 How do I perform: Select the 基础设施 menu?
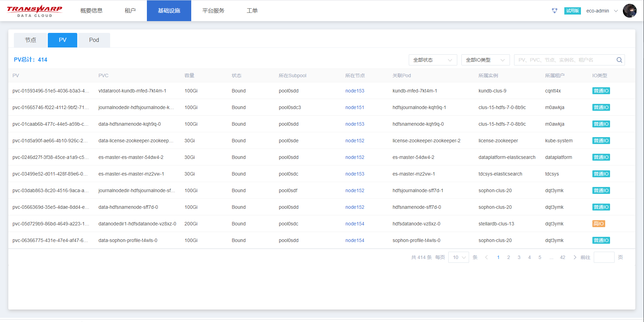[169, 11]
